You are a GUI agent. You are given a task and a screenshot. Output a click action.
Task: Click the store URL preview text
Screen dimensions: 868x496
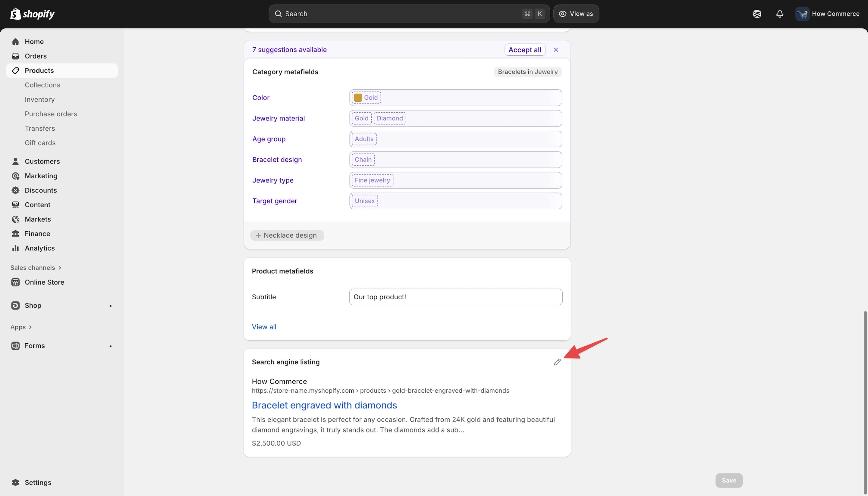point(380,391)
